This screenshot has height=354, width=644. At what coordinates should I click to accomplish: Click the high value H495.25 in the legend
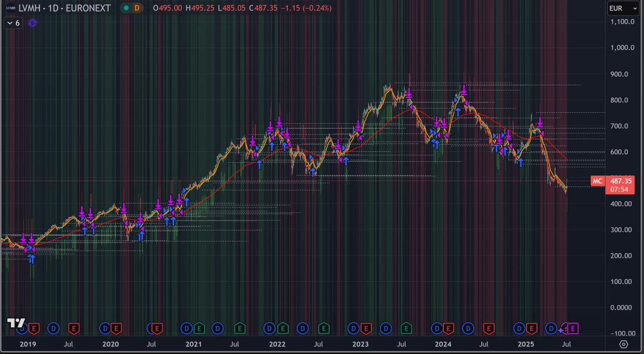pyautogui.click(x=201, y=8)
